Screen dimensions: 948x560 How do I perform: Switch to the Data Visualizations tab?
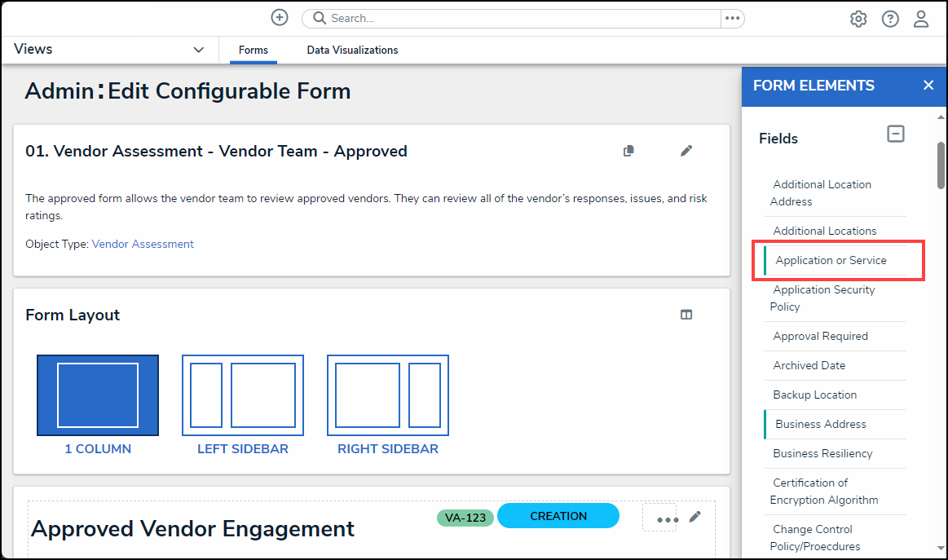click(x=352, y=51)
